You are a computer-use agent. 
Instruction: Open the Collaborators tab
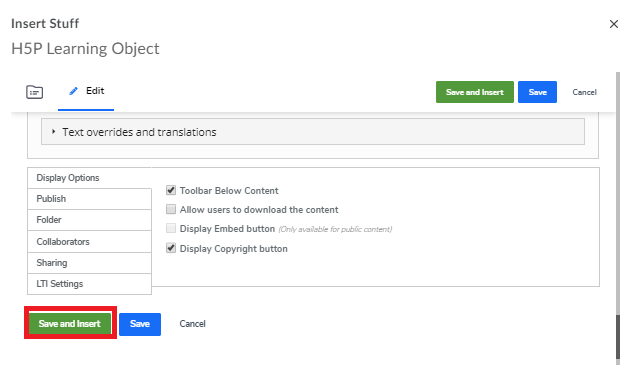point(89,241)
